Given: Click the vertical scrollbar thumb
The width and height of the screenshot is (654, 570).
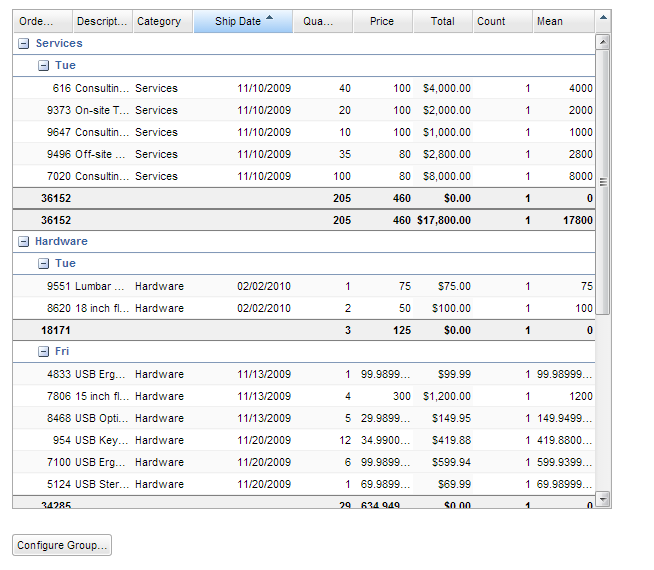Looking at the screenshot, I should (x=602, y=180).
